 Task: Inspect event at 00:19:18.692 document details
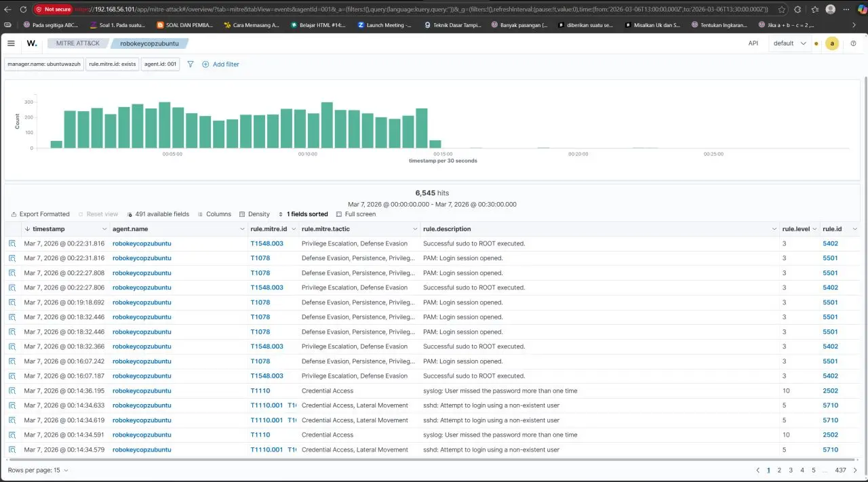pyautogui.click(x=12, y=302)
